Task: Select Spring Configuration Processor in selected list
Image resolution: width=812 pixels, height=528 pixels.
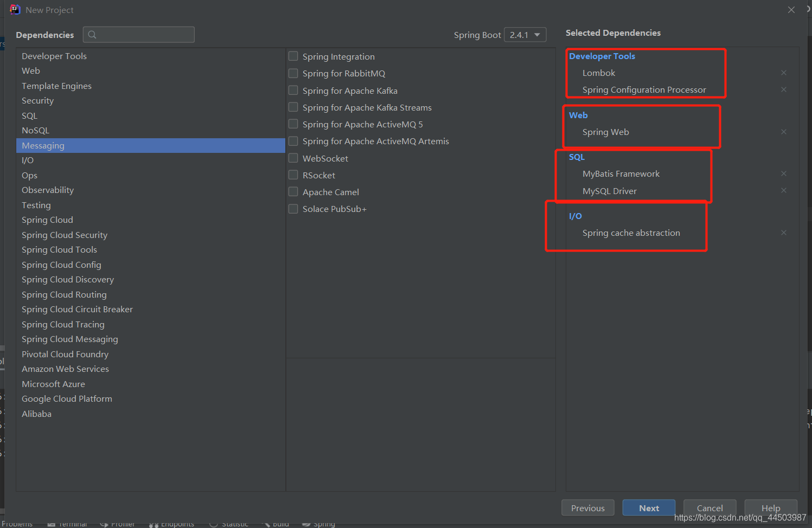Action: (644, 89)
